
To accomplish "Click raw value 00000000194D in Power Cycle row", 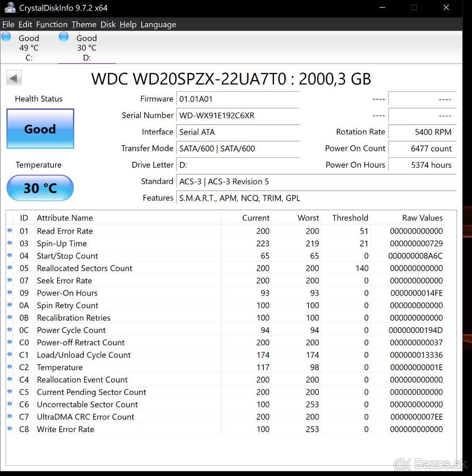I will pyautogui.click(x=416, y=330).
